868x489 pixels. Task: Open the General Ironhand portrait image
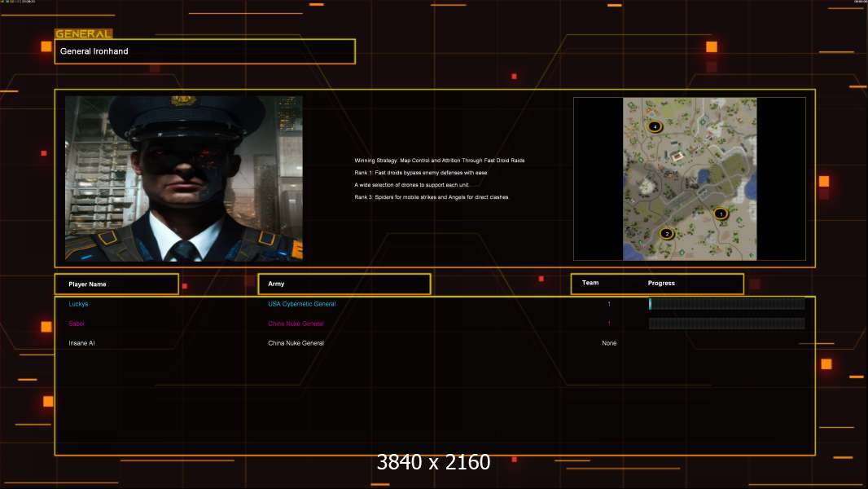pyautogui.click(x=184, y=178)
